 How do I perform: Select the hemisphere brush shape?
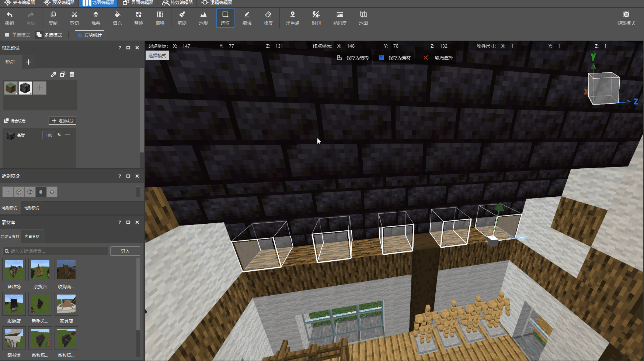[52, 192]
